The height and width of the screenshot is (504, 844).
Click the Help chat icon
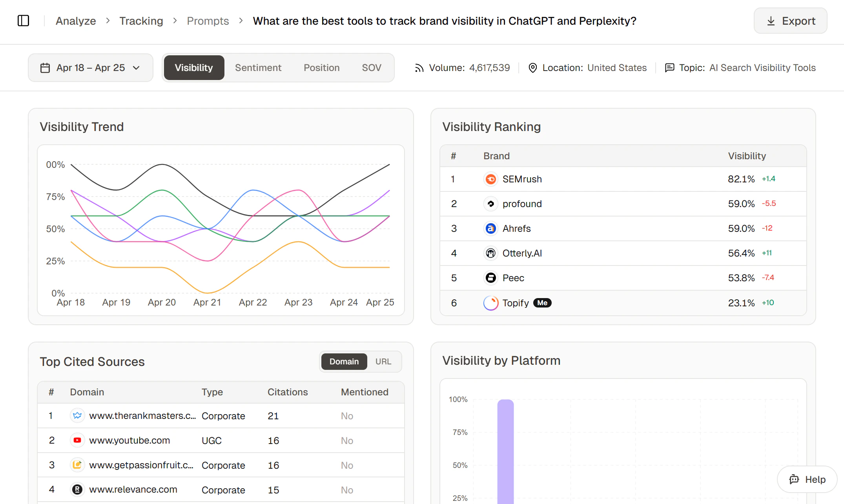(794, 479)
